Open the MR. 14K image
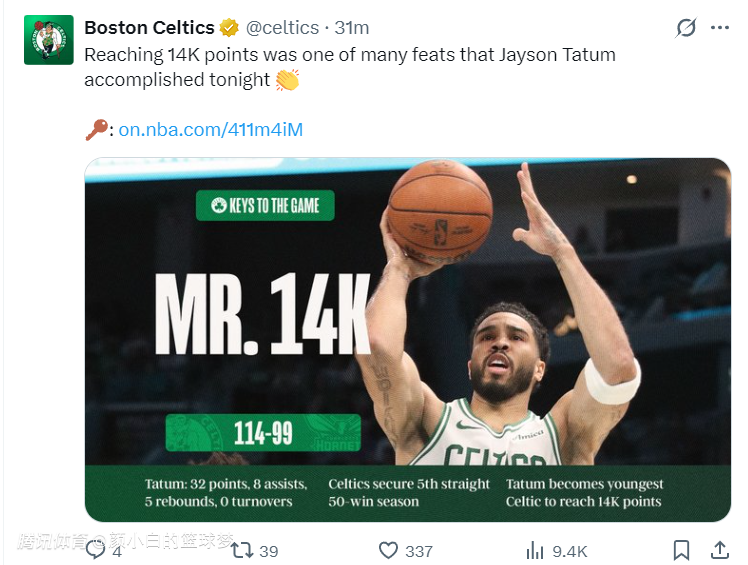 coord(407,340)
